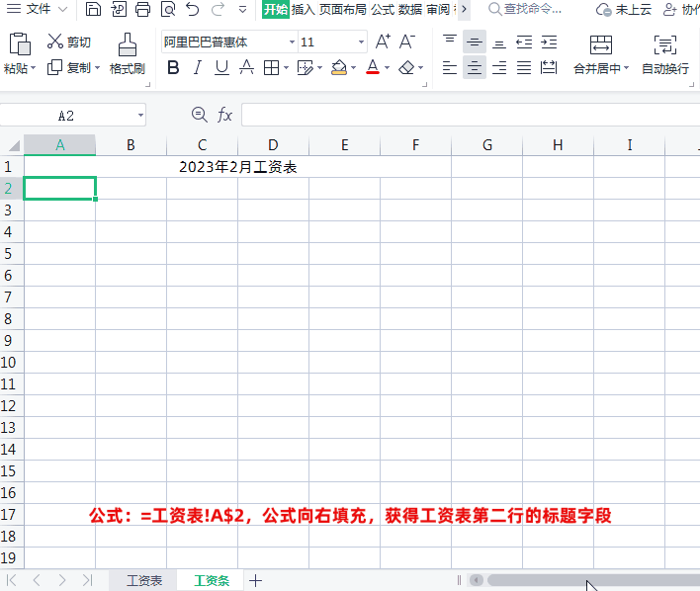The width and height of the screenshot is (700, 591).
Task: Toggle left horizontal alignment
Action: pyautogui.click(x=450, y=68)
